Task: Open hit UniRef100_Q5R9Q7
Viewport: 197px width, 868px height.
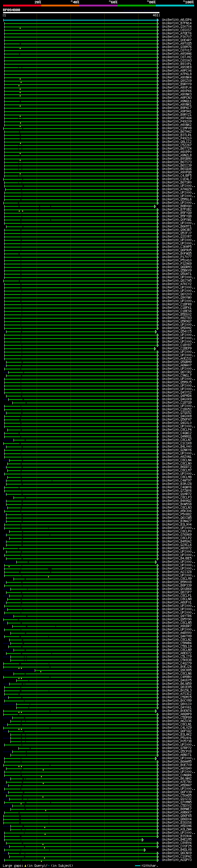Action: tap(176, 321)
